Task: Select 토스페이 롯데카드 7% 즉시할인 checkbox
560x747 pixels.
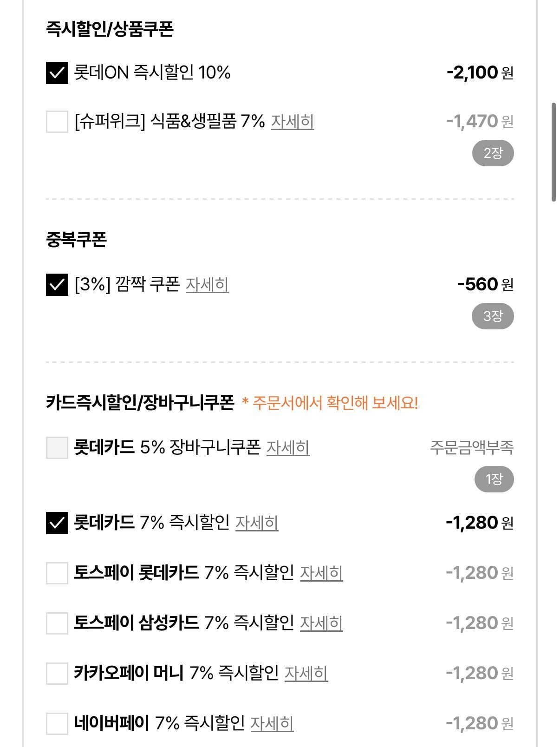Action: 57,573
